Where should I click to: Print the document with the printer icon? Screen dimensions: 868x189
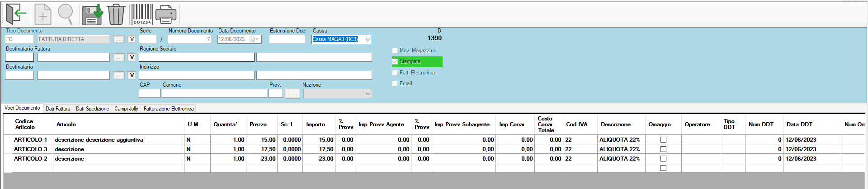point(166,14)
